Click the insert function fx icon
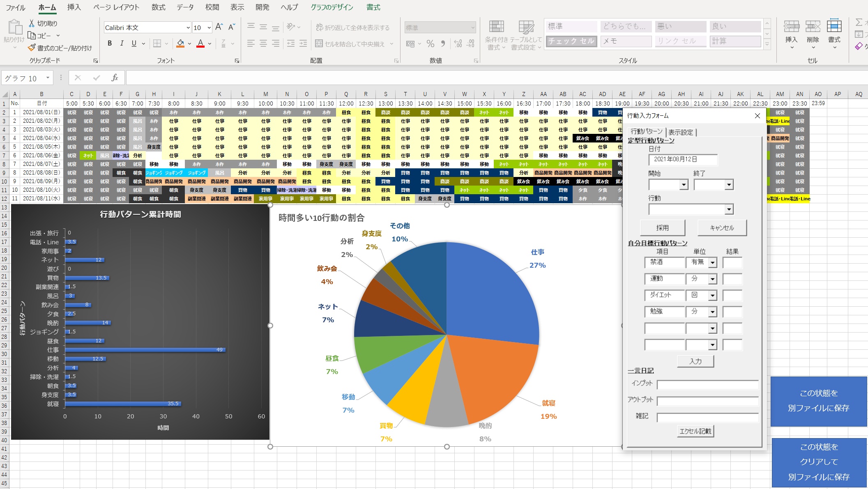Viewport: 868px width, 489px height. pyautogui.click(x=115, y=78)
